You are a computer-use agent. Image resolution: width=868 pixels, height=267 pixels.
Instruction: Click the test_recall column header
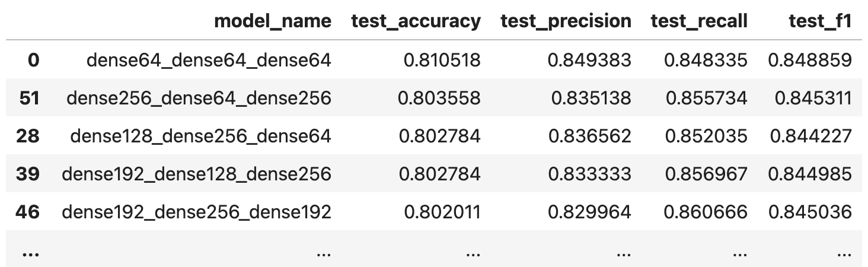698,21
